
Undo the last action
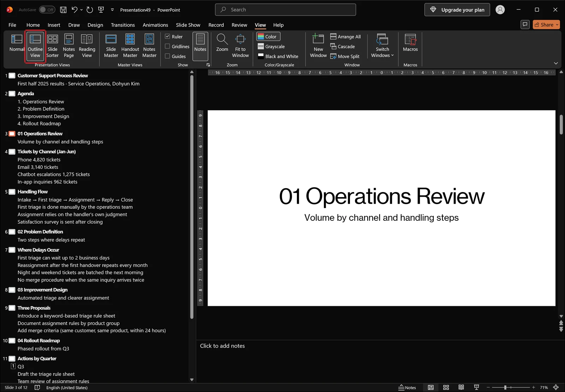[x=75, y=10]
